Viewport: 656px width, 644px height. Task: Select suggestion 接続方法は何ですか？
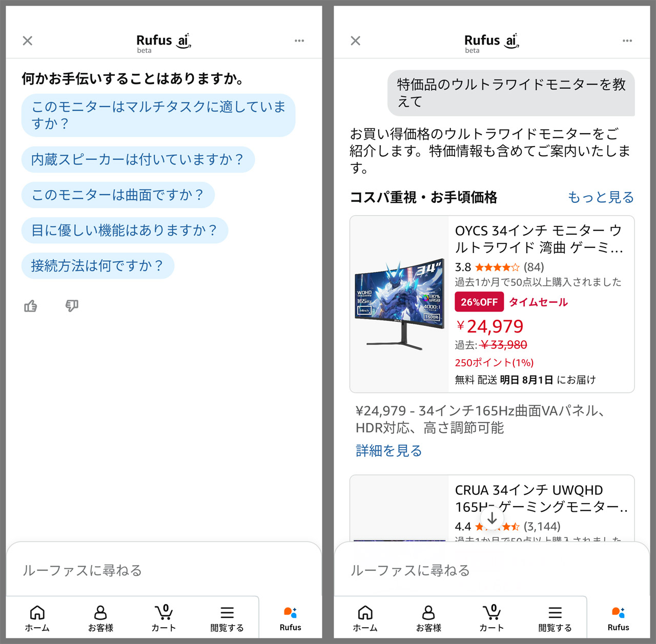tap(98, 265)
